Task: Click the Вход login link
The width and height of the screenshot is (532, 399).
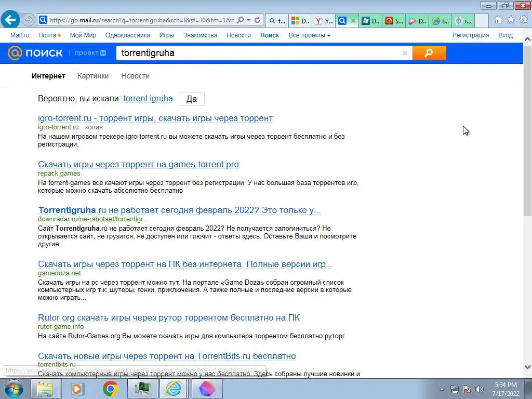Action: (505, 35)
